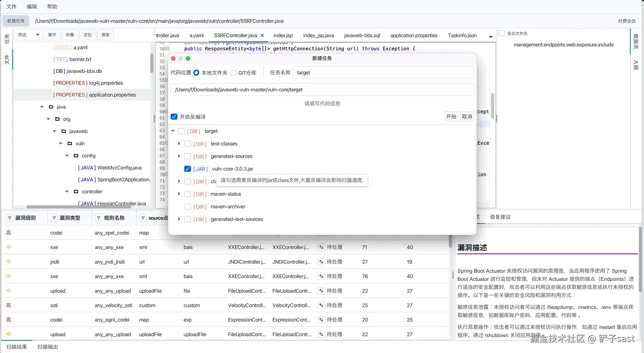The width and height of the screenshot is (644, 353).
Task: Open the 修复建议 tab
Action: point(500,217)
